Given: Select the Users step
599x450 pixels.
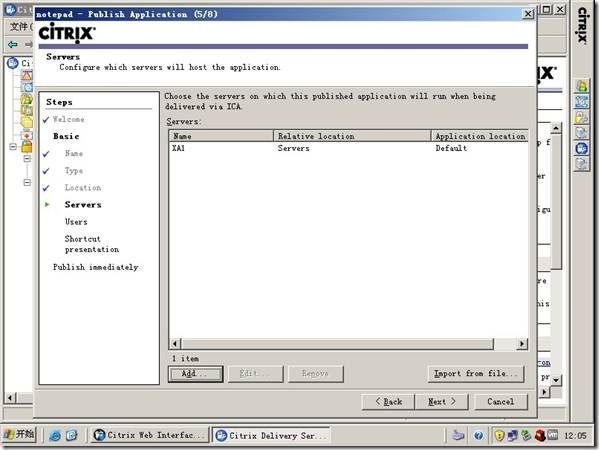Looking at the screenshot, I should 76,222.
